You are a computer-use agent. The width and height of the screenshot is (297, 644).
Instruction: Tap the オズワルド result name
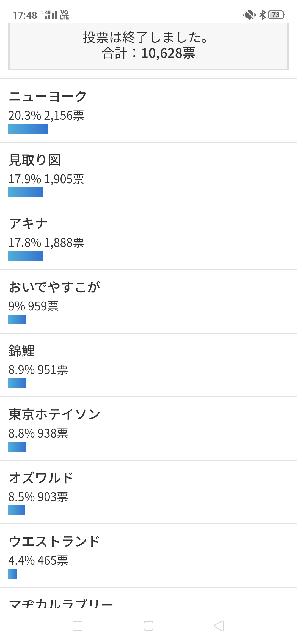[41, 478]
